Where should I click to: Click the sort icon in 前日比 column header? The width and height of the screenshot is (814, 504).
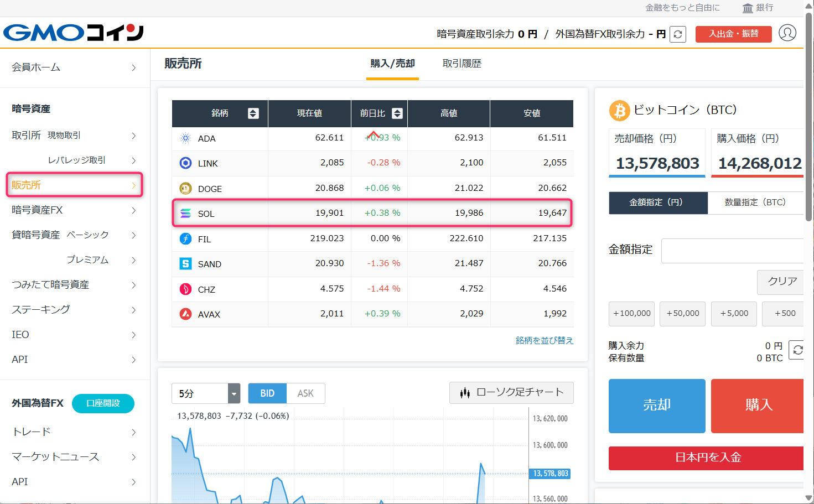tap(397, 113)
